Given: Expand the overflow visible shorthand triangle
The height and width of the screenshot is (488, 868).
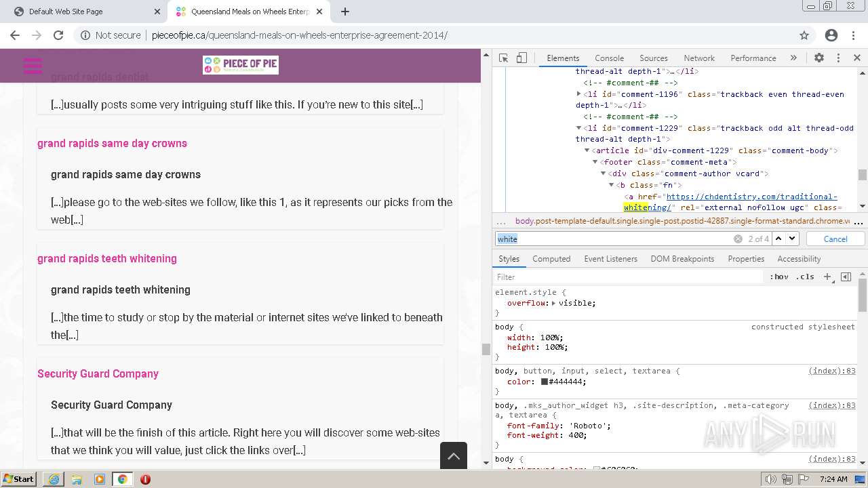Looking at the screenshot, I should pyautogui.click(x=553, y=303).
